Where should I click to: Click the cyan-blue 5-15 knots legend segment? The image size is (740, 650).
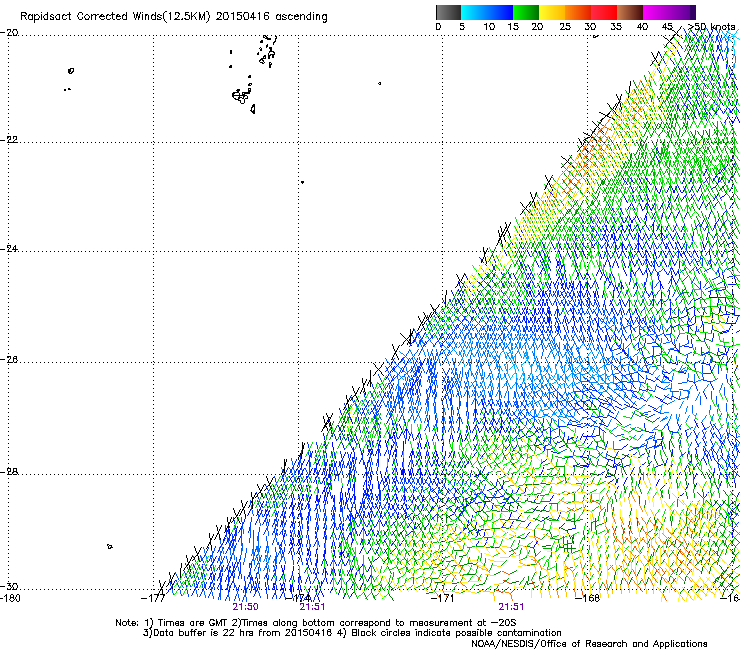tap(487, 12)
